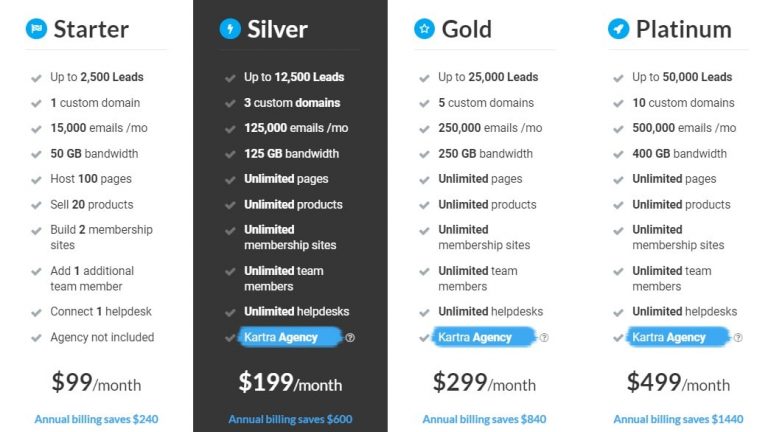Image resolution: width=768 pixels, height=432 pixels.
Task: Choose the Platinum plan heading
Action: 684,29
